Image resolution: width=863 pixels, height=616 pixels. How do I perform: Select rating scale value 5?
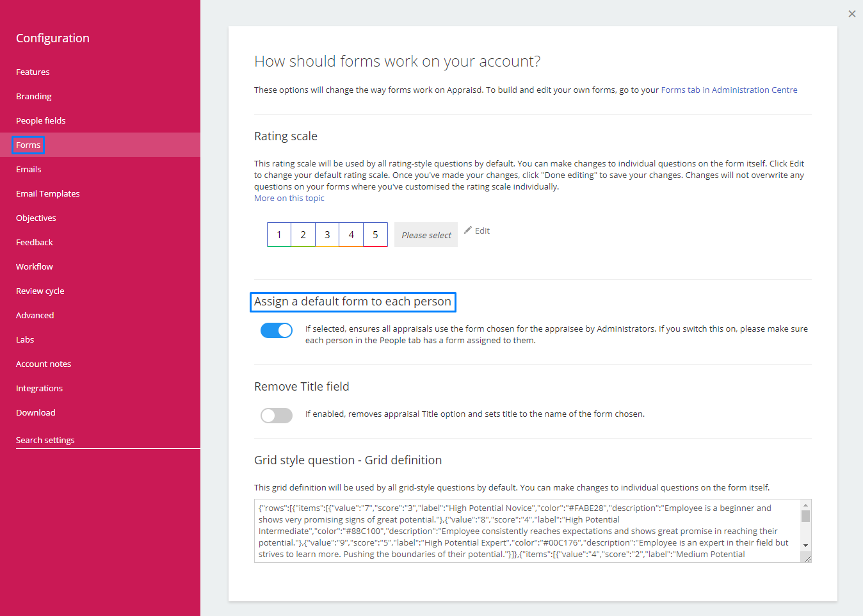click(x=376, y=234)
